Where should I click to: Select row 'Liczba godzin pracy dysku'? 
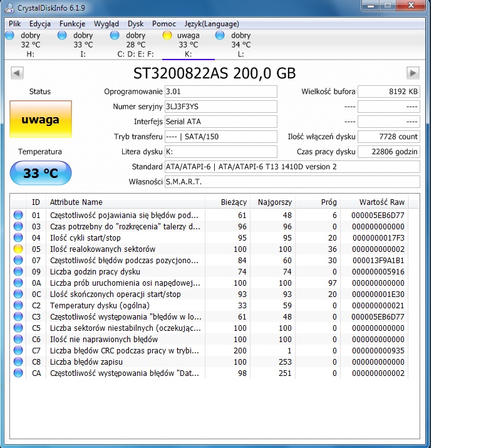pyautogui.click(x=210, y=271)
